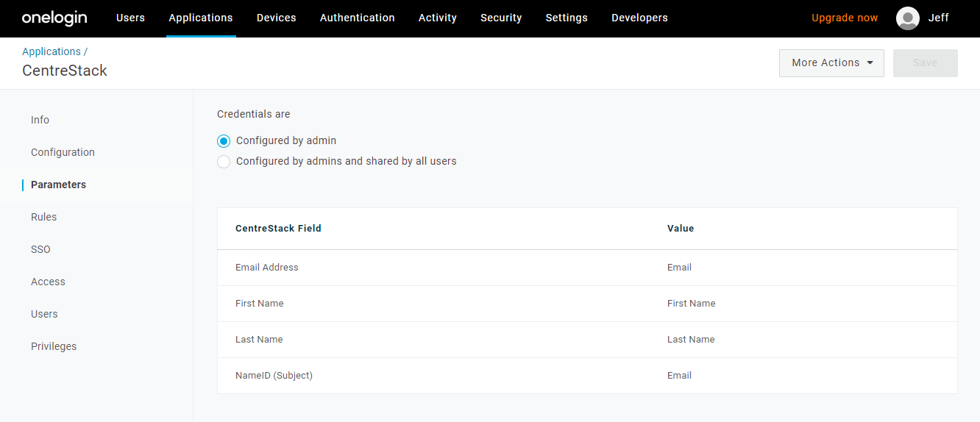Switch to the Configuration tab
Viewport: 980px width, 422px height.
pos(63,152)
